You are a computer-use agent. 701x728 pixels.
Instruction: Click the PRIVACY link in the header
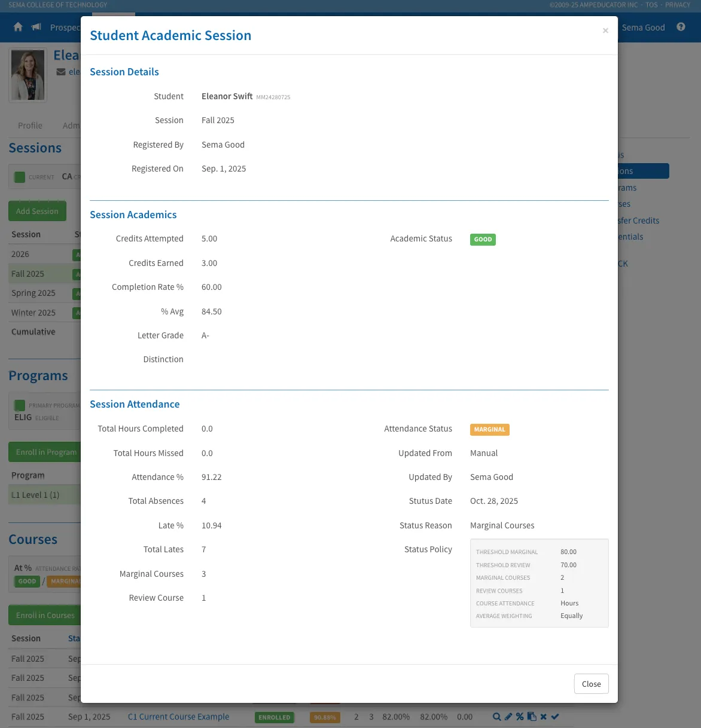pyautogui.click(x=678, y=5)
